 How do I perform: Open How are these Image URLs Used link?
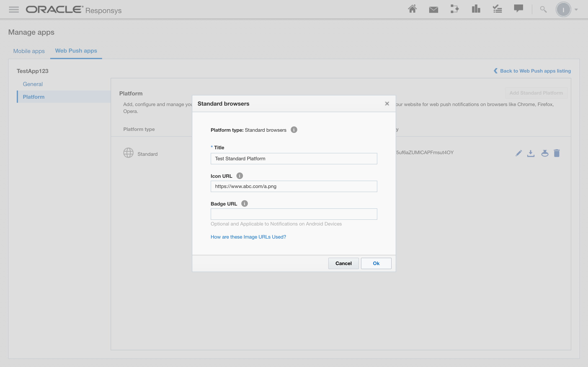click(x=248, y=237)
